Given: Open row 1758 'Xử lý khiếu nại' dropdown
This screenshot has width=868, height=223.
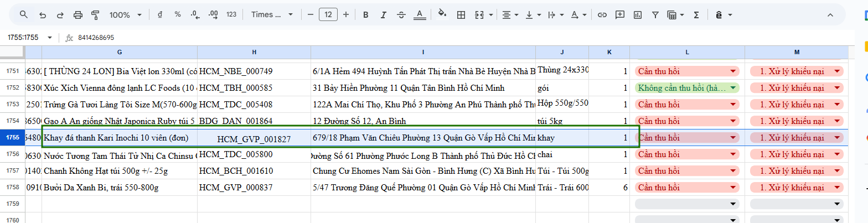Looking at the screenshot, I should 838,188.
